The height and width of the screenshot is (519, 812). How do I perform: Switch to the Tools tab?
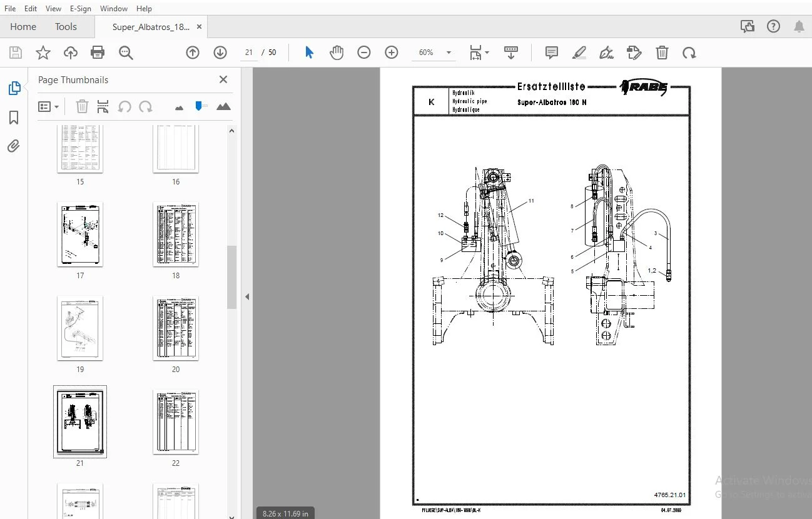tap(66, 27)
